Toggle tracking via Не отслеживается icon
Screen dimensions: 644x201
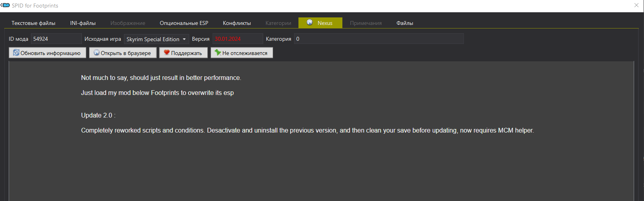pyautogui.click(x=218, y=53)
